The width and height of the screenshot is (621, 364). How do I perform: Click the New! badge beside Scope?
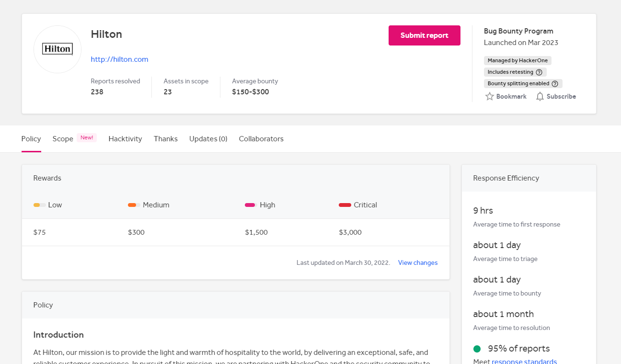[x=87, y=138]
